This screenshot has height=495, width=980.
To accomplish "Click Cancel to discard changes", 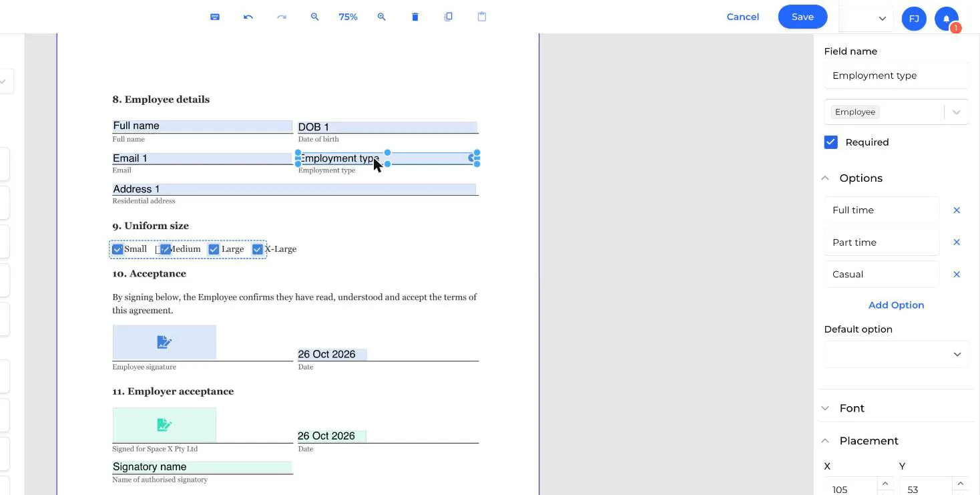I will pyautogui.click(x=742, y=17).
